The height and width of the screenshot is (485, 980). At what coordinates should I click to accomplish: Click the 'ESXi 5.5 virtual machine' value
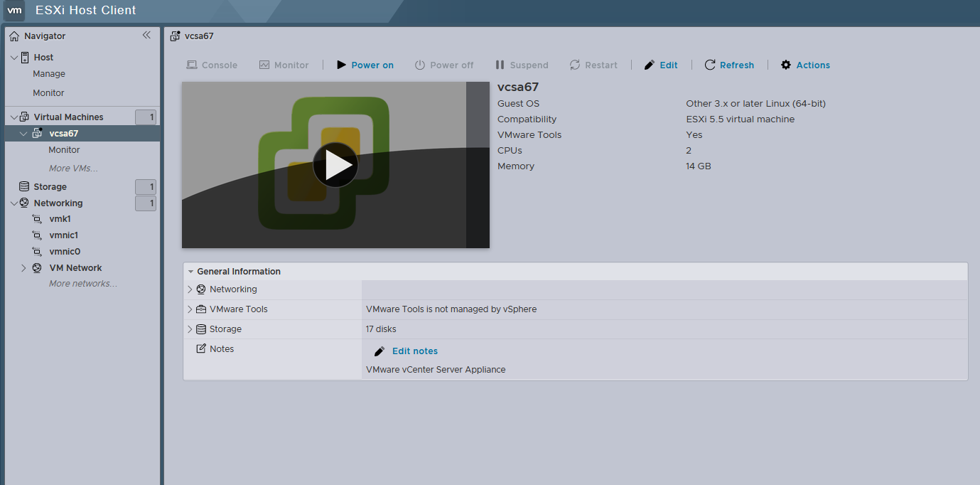(x=740, y=119)
